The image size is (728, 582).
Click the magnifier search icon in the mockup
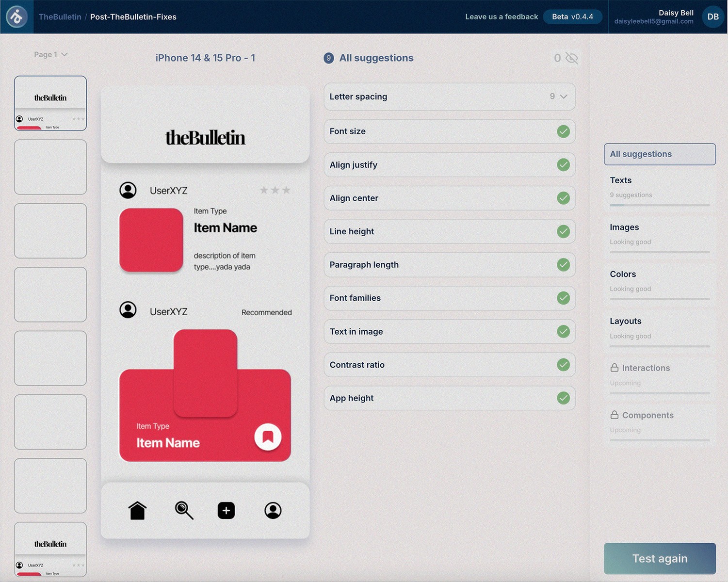(x=184, y=510)
